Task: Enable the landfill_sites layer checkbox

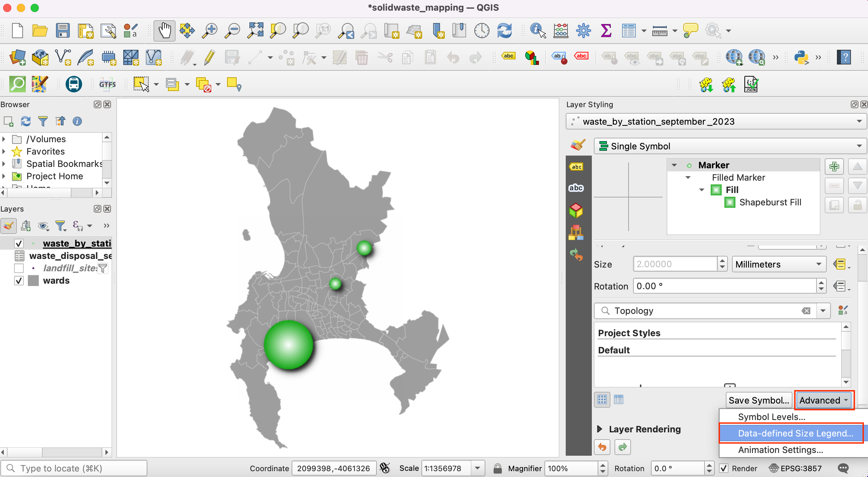Action: pyautogui.click(x=19, y=268)
